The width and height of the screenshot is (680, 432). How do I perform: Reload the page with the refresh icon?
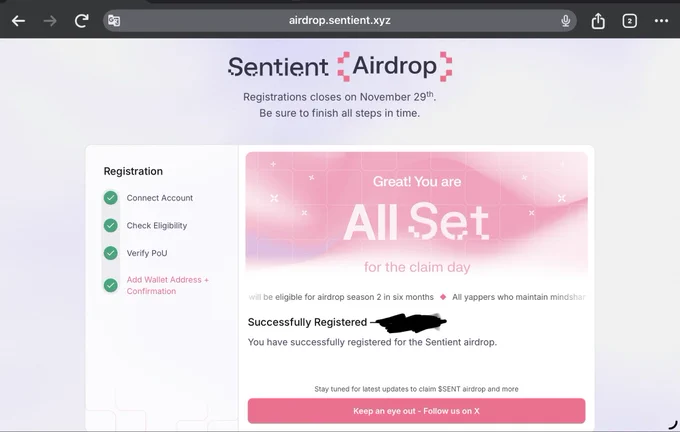point(82,20)
